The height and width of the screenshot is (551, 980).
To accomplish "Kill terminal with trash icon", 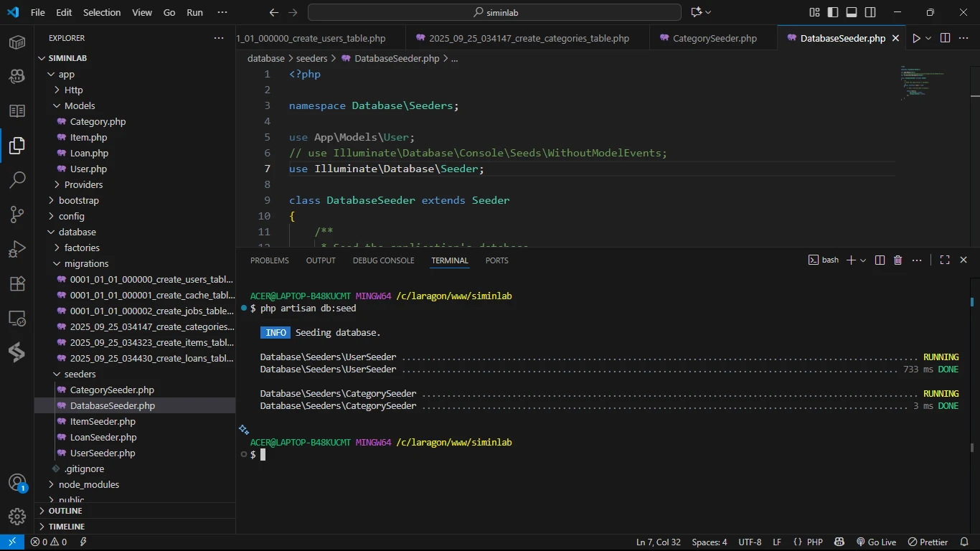I will click(x=897, y=260).
